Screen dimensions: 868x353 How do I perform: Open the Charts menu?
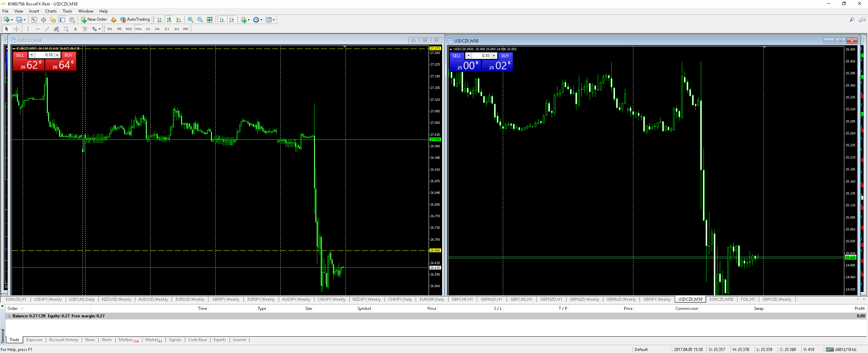51,11
